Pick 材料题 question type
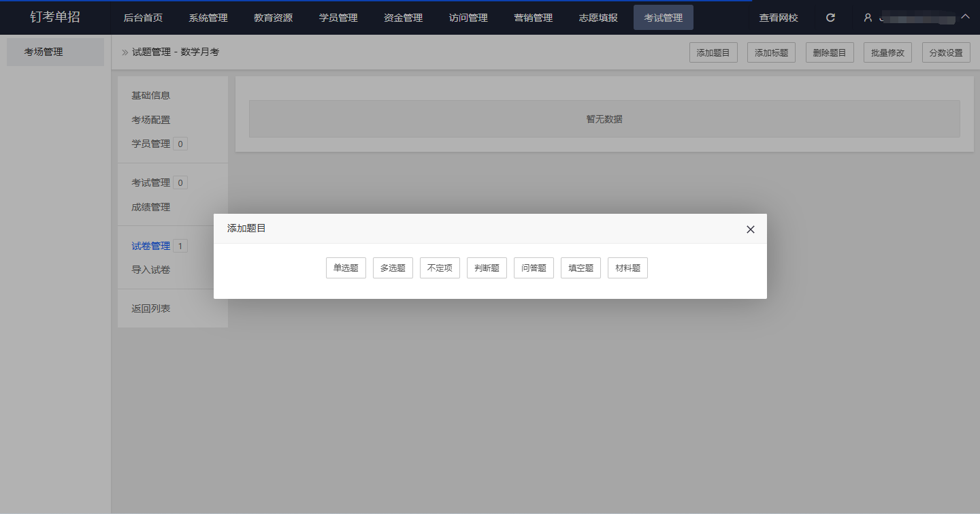 click(627, 268)
